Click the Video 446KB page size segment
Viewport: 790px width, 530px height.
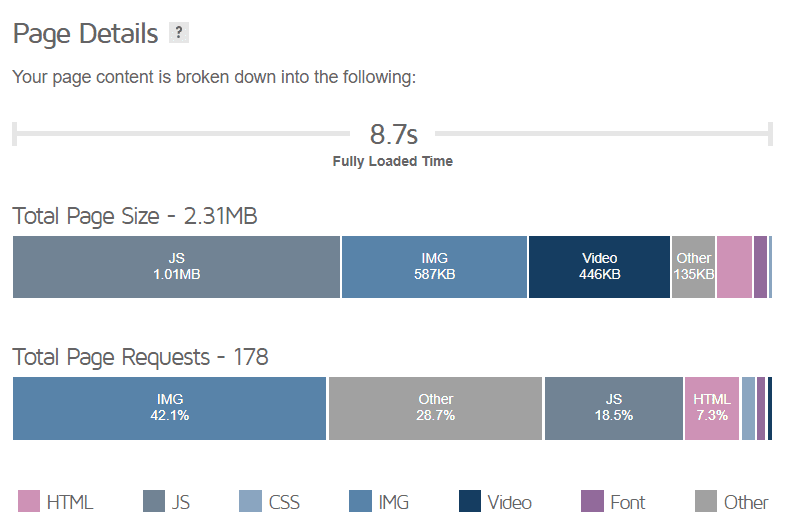point(599,266)
